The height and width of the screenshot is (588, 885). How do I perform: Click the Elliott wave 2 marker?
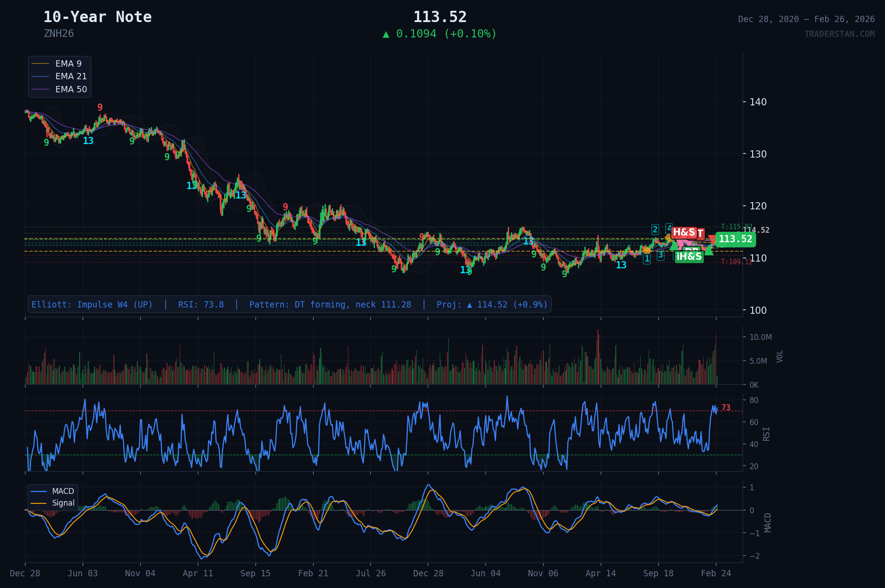pos(655,230)
